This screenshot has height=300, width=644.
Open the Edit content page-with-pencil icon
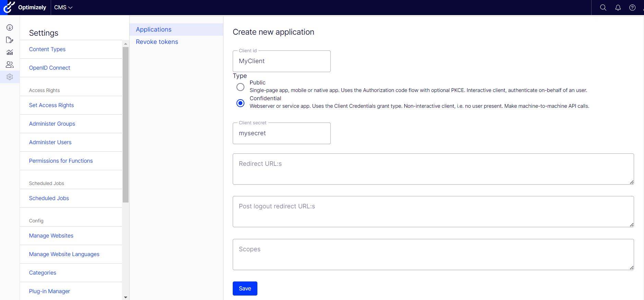click(10, 40)
